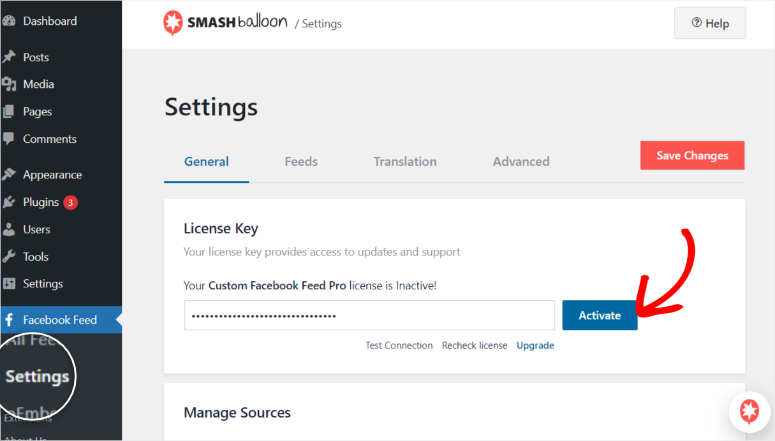Click the Users person icon

[8, 229]
